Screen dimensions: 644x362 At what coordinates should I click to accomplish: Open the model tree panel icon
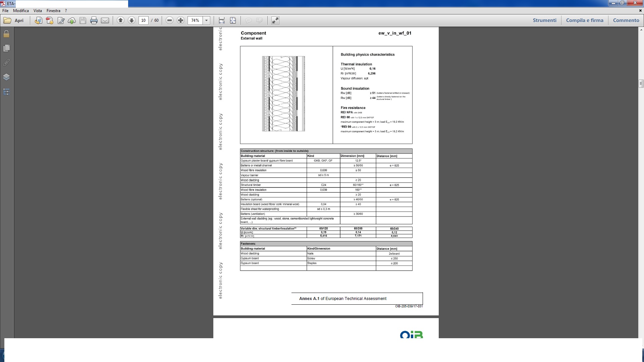pyautogui.click(x=6, y=92)
